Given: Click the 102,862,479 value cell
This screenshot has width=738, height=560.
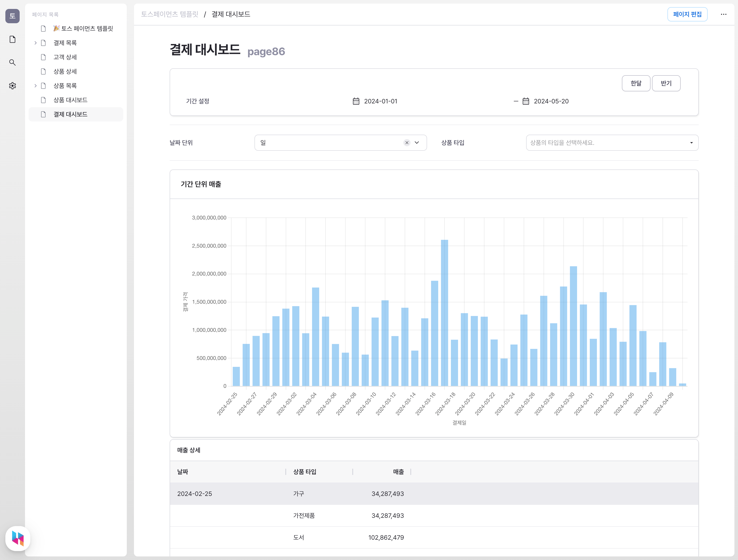Looking at the screenshot, I should point(386,537).
